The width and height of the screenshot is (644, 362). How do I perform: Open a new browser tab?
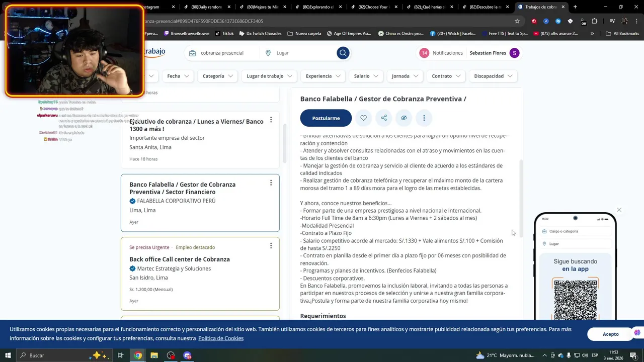575,7
